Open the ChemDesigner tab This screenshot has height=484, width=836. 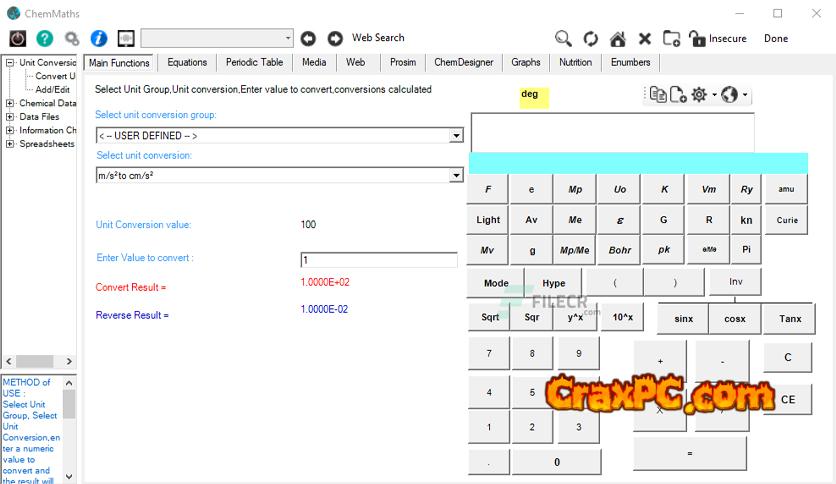463,62
